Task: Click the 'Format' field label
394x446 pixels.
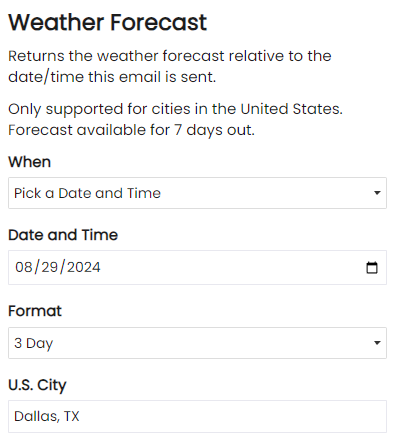Action: pos(35,311)
